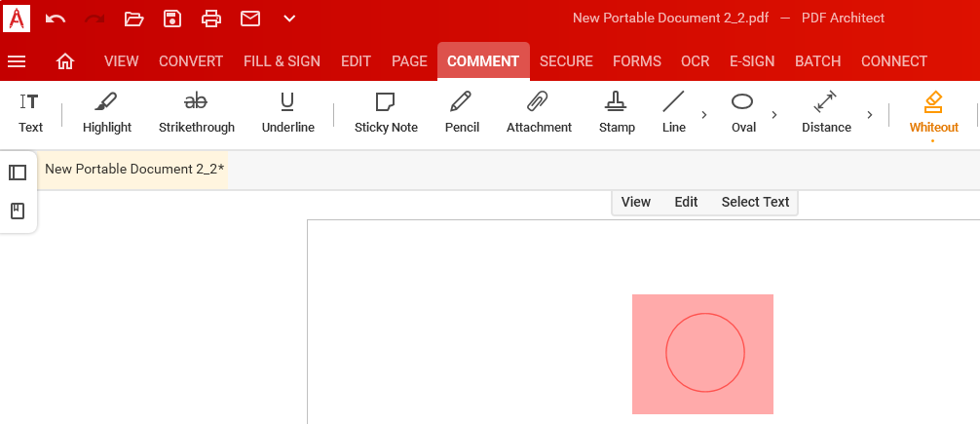
Task: Save the document with the disk icon
Action: click(172, 19)
